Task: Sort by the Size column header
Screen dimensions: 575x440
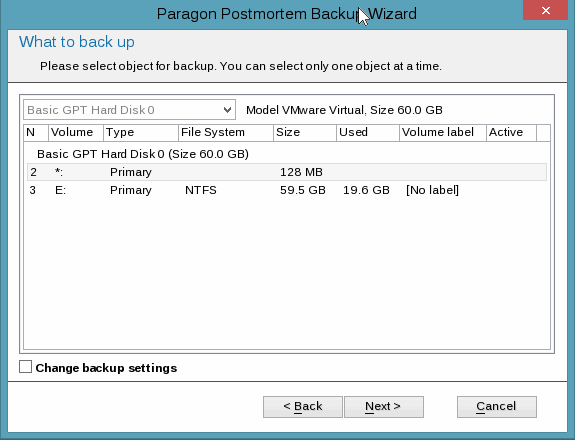Action: pyautogui.click(x=305, y=132)
